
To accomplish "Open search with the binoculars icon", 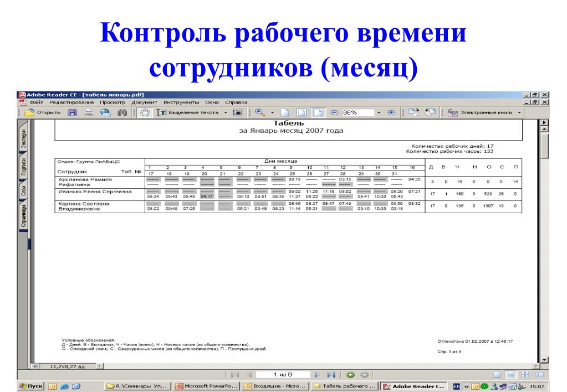I will [122, 112].
